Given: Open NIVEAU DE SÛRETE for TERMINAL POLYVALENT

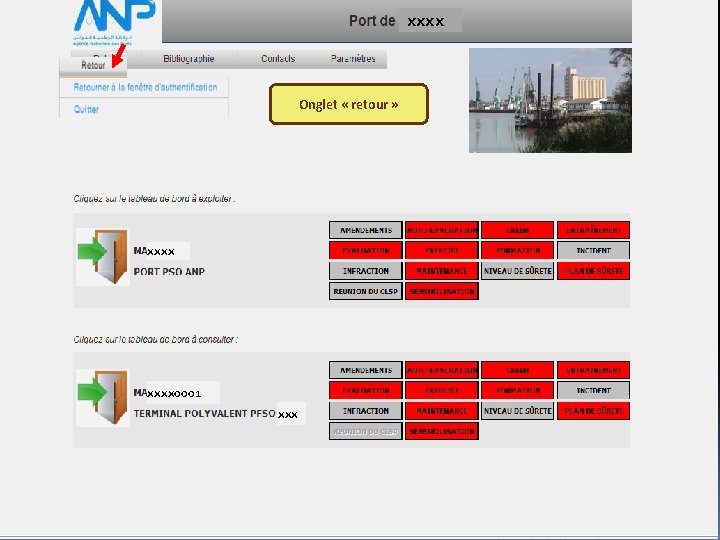Looking at the screenshot, I should tap(518, 411).
